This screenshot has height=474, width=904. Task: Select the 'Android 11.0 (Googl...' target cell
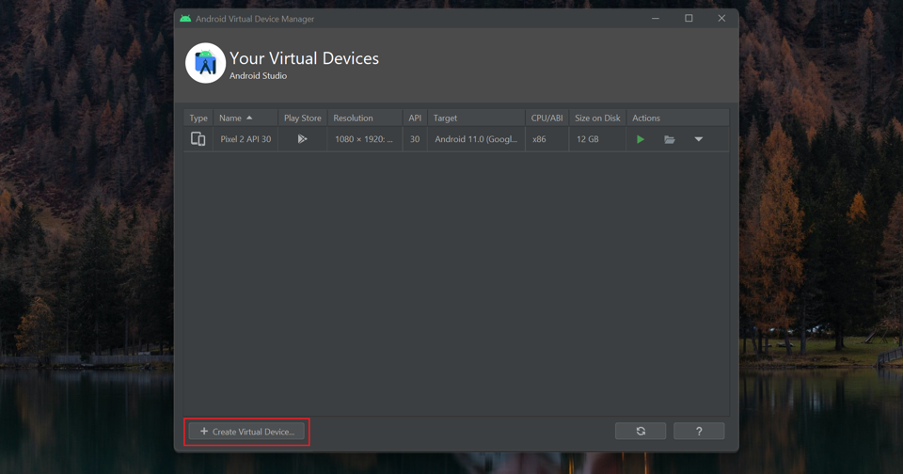pos(476,139)
